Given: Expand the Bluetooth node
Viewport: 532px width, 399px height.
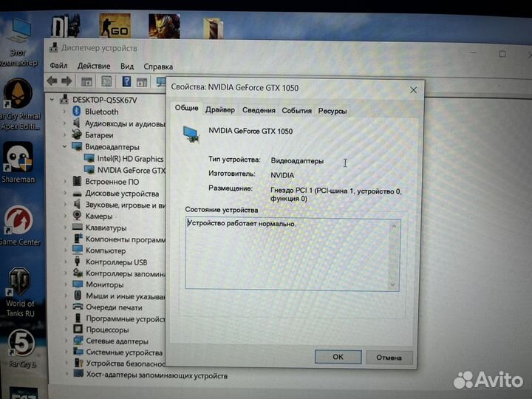Looking at the screenshot, I should click(x=64, y=112).
